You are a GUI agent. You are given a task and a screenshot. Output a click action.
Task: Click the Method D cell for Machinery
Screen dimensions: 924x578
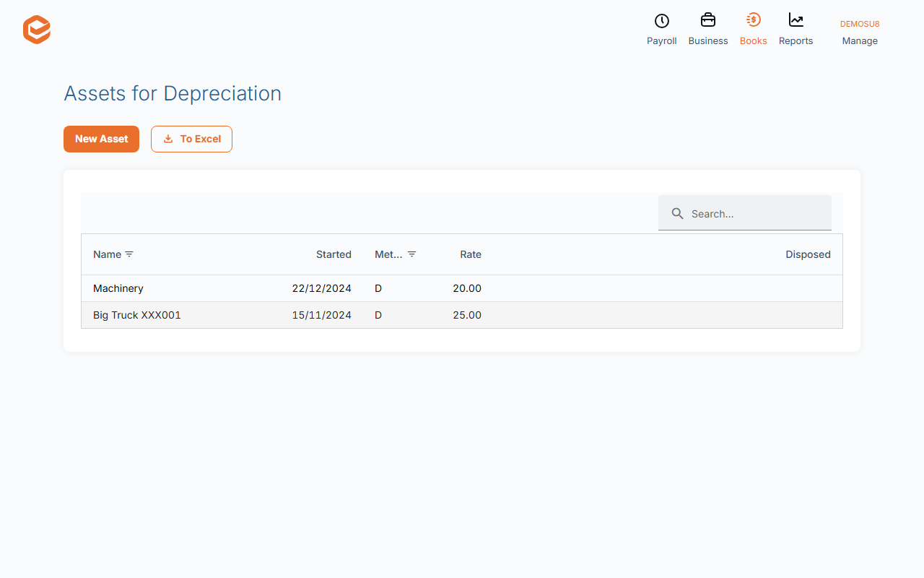378,288
